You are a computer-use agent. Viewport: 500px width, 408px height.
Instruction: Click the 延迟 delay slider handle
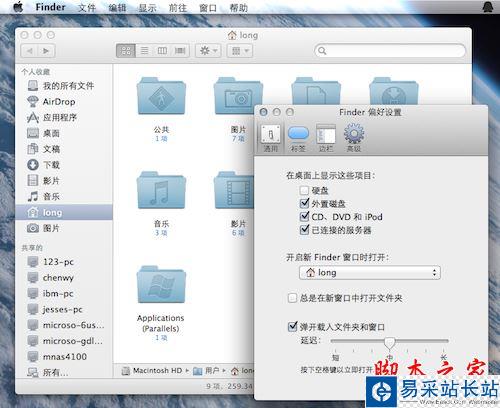(x=389, y=343)
